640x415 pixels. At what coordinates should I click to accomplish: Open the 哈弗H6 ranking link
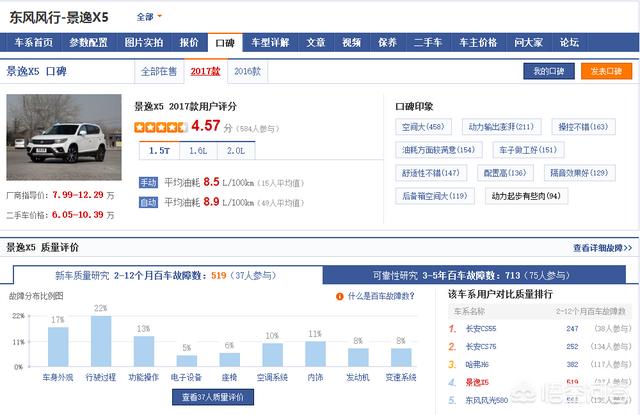tap(477, 364)
